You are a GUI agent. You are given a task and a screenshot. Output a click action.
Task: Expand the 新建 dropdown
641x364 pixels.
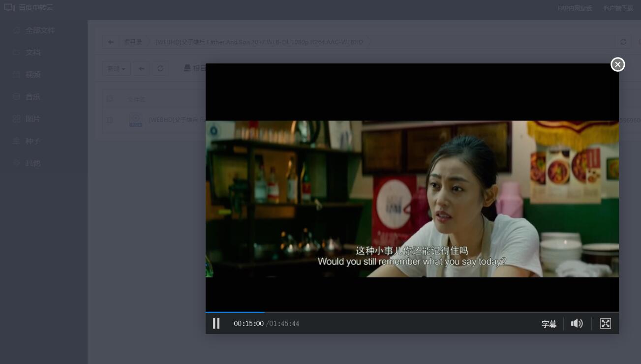116,68
